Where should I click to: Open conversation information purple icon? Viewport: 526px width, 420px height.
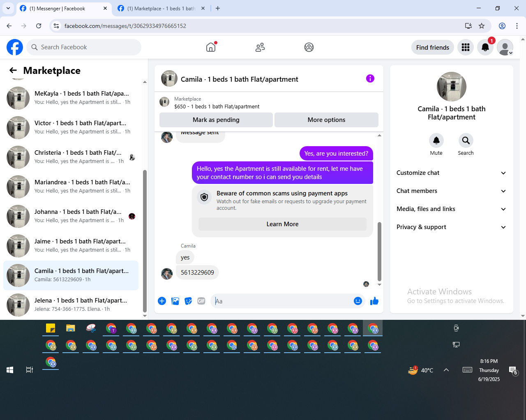pyautogui.click(x=370, y=78)
